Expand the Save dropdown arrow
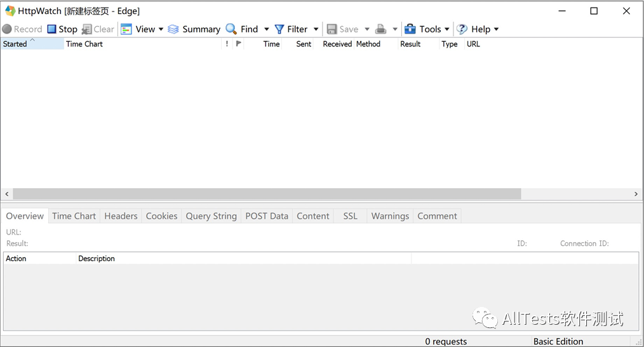The image size is (644, 347). pyautogui.click(x=367, y=29)
